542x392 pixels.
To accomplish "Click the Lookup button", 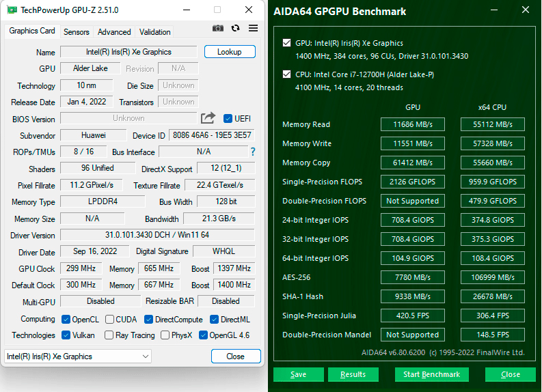I will (x=230, y=52).
